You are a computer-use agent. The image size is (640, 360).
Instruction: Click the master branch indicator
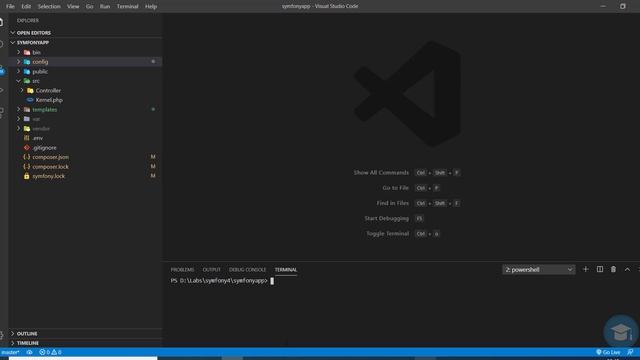(11, 352)
